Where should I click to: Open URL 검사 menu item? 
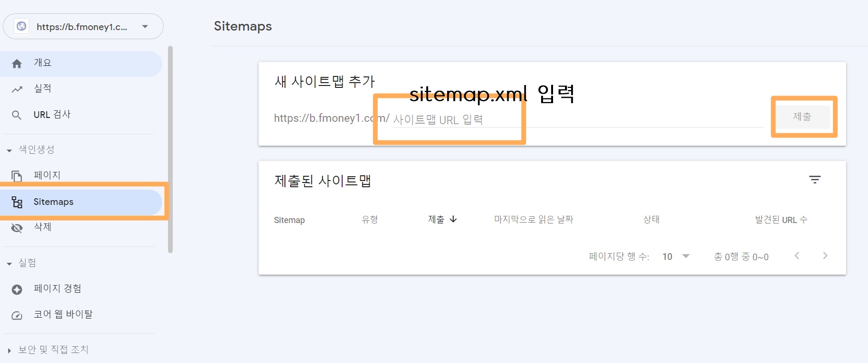[81, 115]
